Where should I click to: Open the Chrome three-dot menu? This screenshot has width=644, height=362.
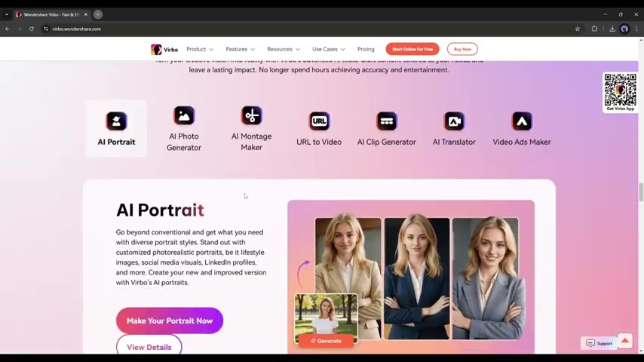(636, 29)
